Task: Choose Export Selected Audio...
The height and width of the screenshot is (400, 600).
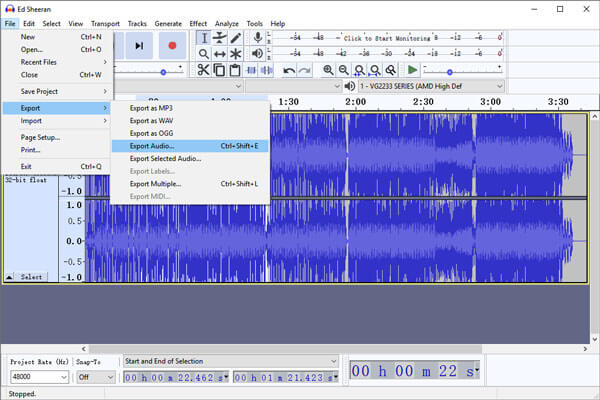Action: point(190,159)
